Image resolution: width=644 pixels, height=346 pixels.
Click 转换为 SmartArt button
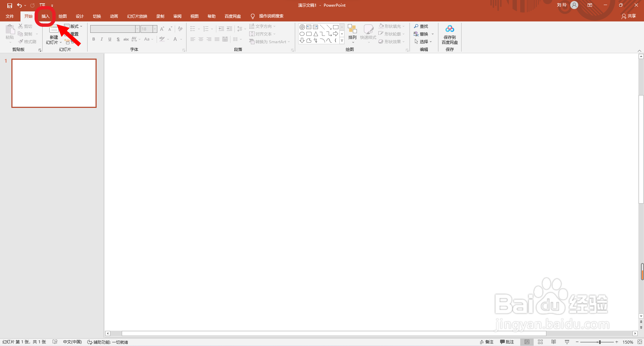(x=269, y=42)
